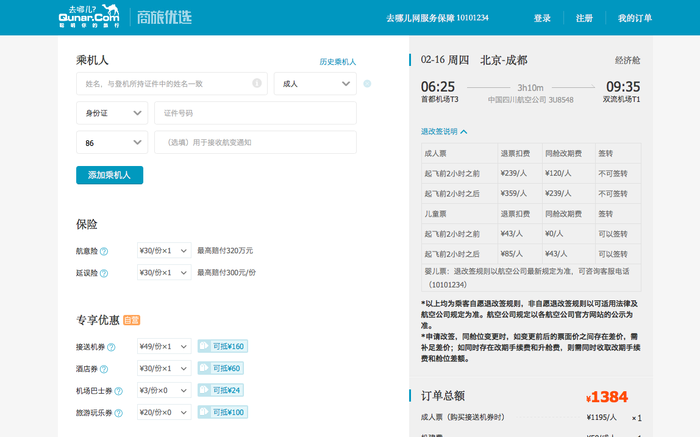Image resolution: width=700 pixels, height=437 pixels.
Task: Click the coupon tag 可抵¥60
Action: coord(221,368)
